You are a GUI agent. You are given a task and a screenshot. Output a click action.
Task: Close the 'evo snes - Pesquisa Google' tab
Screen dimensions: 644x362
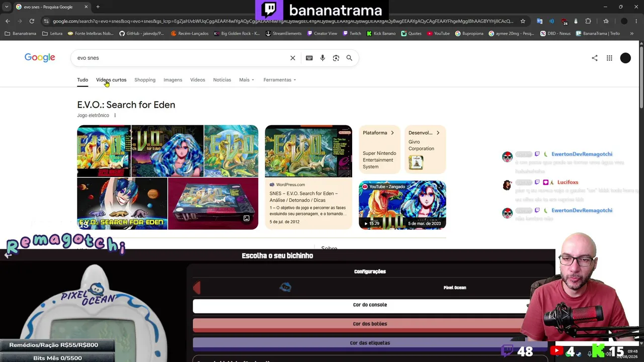click(86, 7)
